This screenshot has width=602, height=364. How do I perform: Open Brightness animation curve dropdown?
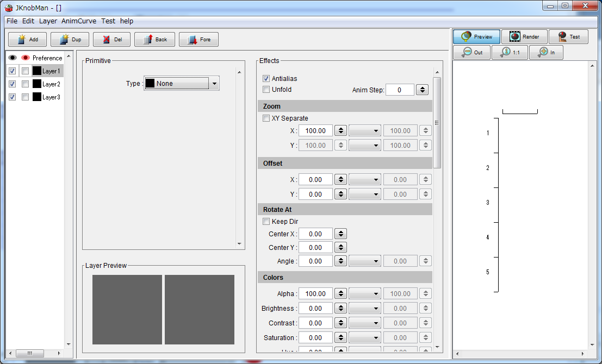[365, 309]
